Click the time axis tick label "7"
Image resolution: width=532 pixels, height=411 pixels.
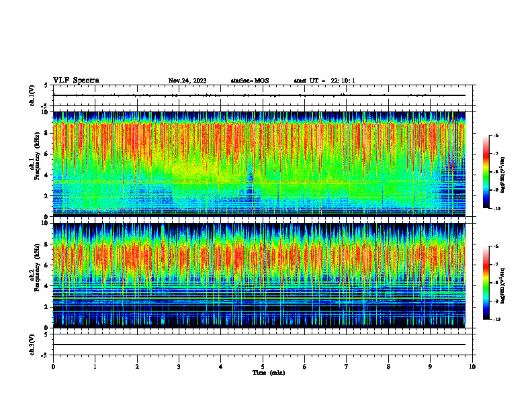coord(347,367)
